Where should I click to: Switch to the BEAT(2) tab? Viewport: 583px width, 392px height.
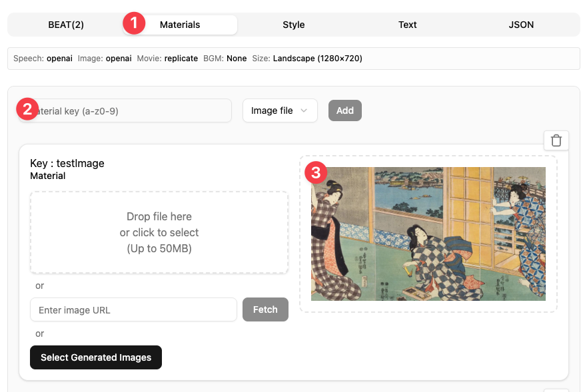coord(66,25)
